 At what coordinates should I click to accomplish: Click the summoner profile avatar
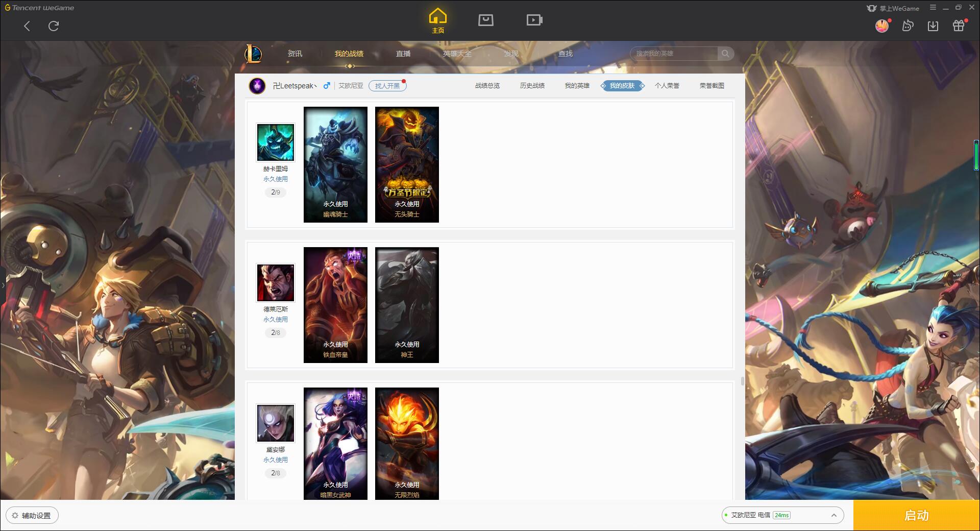[x=257, y=85]
